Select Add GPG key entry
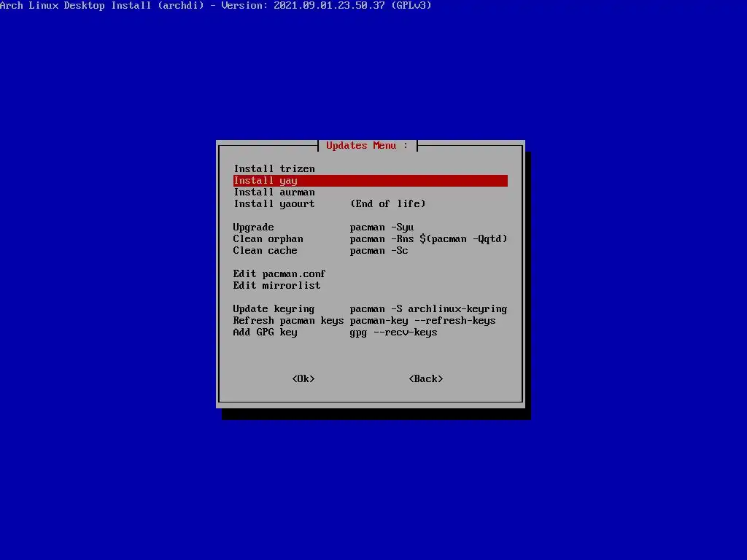The image size is (747, 560). click(370, 332)
